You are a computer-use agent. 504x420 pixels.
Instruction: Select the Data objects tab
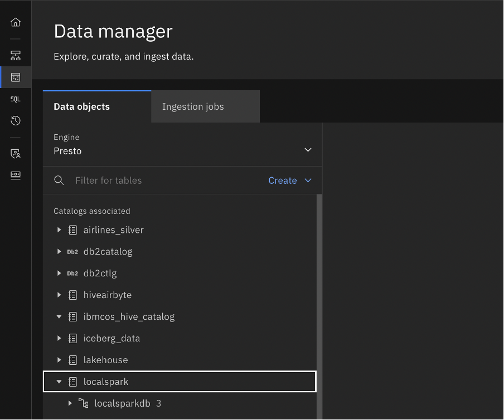click(x=81, y=106)
